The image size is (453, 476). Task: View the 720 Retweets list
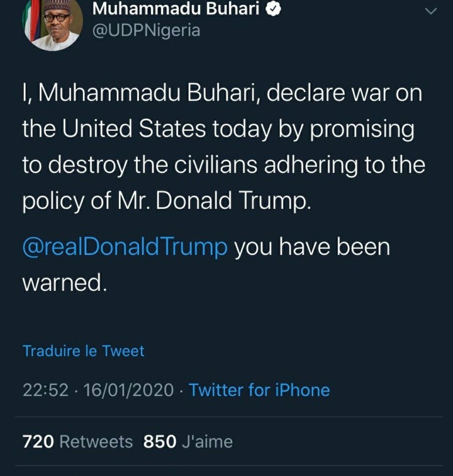tap(78, 442)
